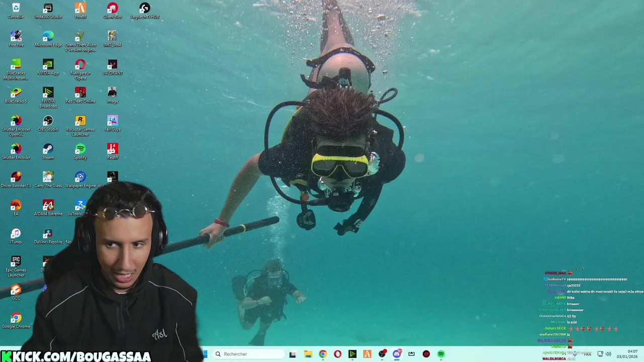
Task: Click the RedM desktop icon
Action: coord(112,152)
